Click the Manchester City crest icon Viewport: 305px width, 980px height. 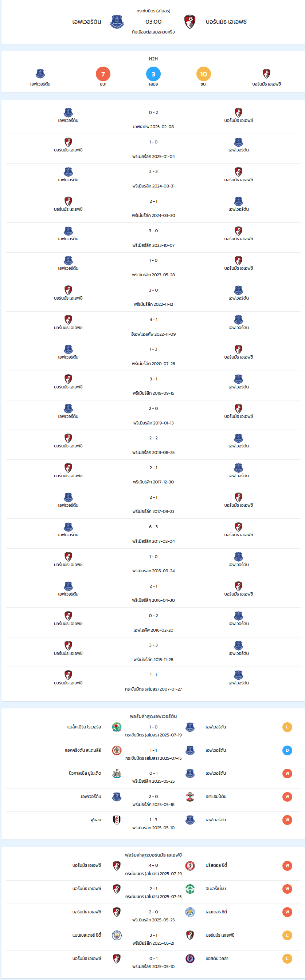[117, 936]
